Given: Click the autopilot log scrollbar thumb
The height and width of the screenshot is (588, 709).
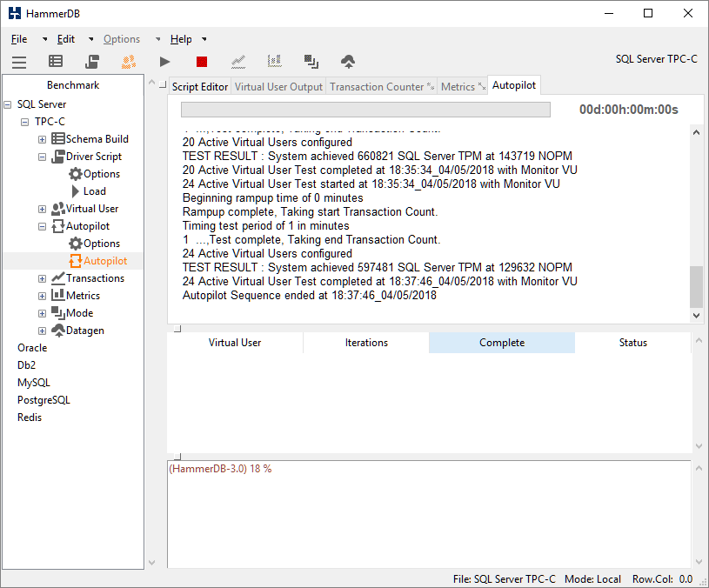Looking at the screenshot, I should point(696,286).
